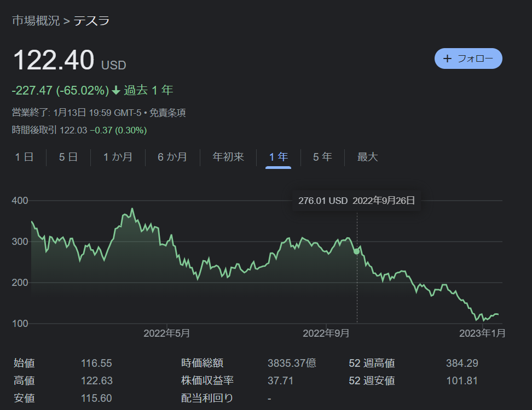The width and height of the screenshot is (532, 410).
Task: Click the 300 y-axis label
Action: click(20, 242)
